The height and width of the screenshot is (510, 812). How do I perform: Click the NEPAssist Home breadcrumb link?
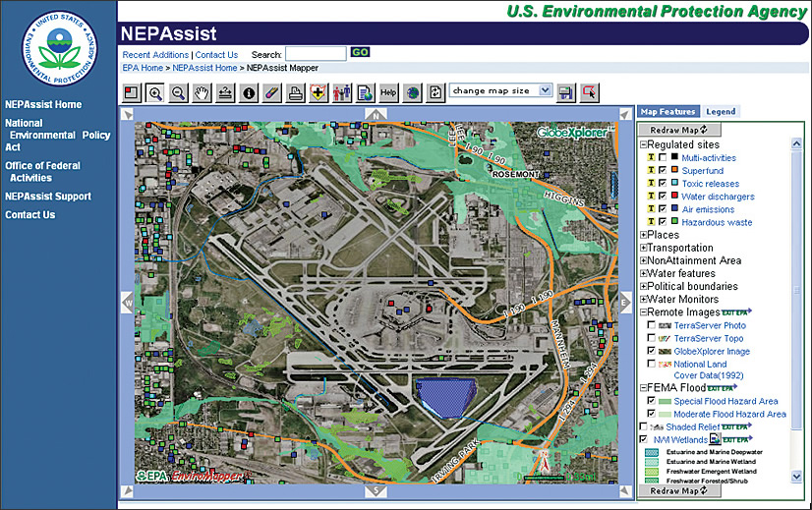tap(204, 68)
